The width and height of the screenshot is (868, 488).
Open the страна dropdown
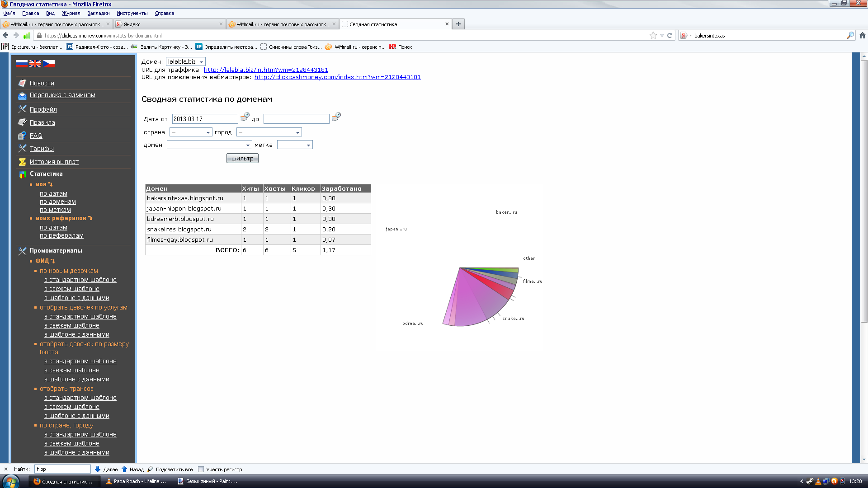click(191, 132)
